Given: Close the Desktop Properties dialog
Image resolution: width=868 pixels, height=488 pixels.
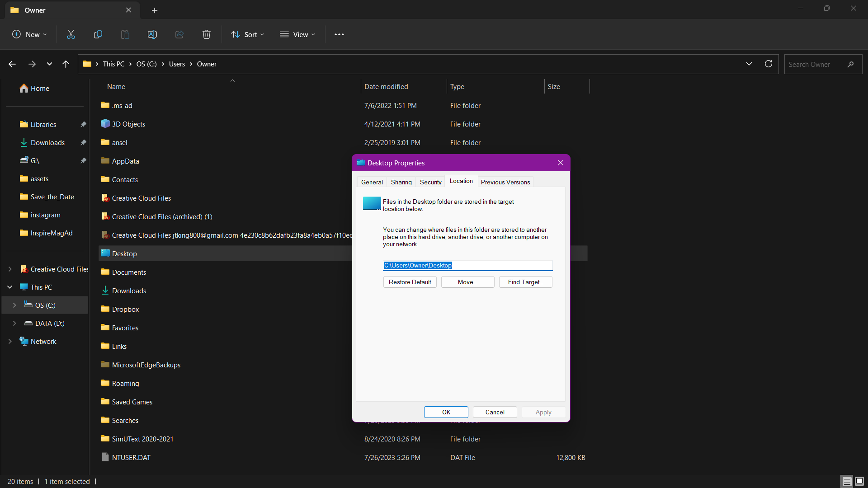Looking at the screenshot, I should coord(561,163).
